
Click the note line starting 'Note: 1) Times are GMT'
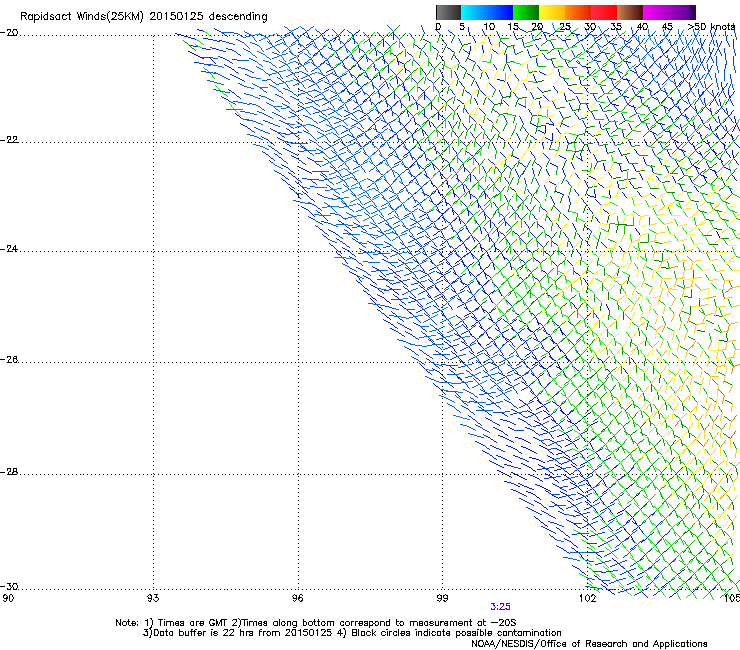(x=315, y=623)
